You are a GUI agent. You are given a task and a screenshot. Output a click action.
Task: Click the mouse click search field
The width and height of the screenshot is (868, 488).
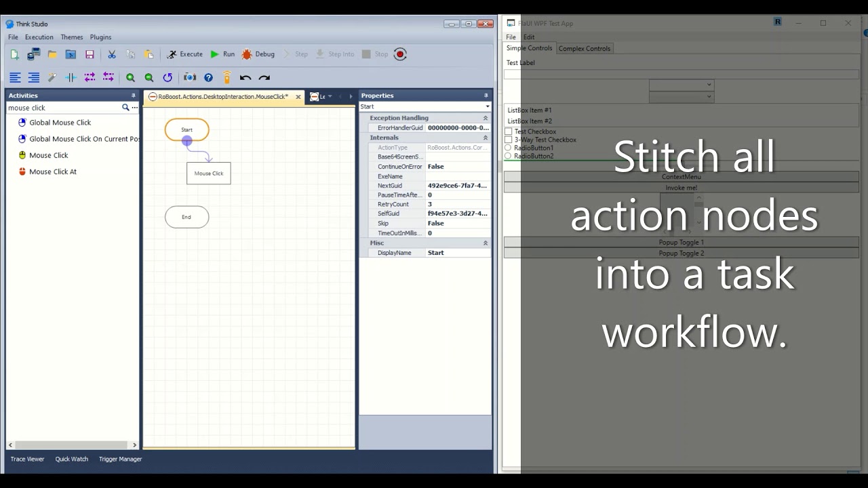pyautogui.click(x=63, y=107)
